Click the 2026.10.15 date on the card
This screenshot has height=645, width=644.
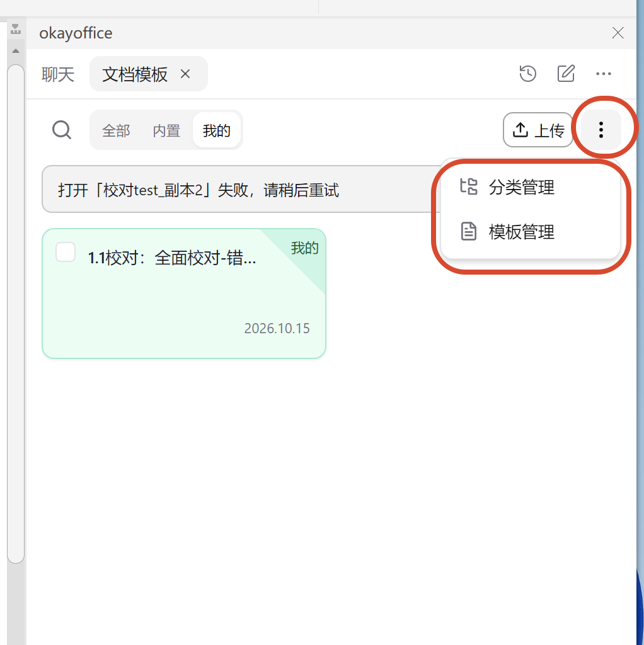277,328
